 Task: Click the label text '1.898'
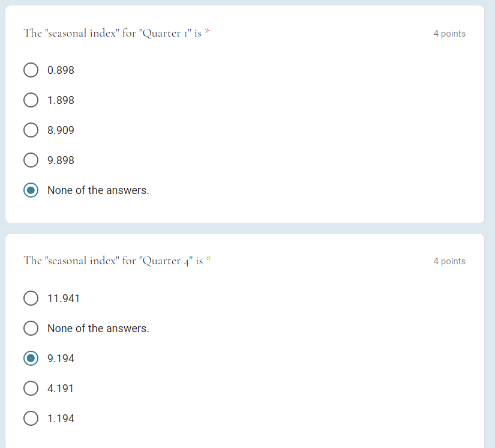coord(61,100)
